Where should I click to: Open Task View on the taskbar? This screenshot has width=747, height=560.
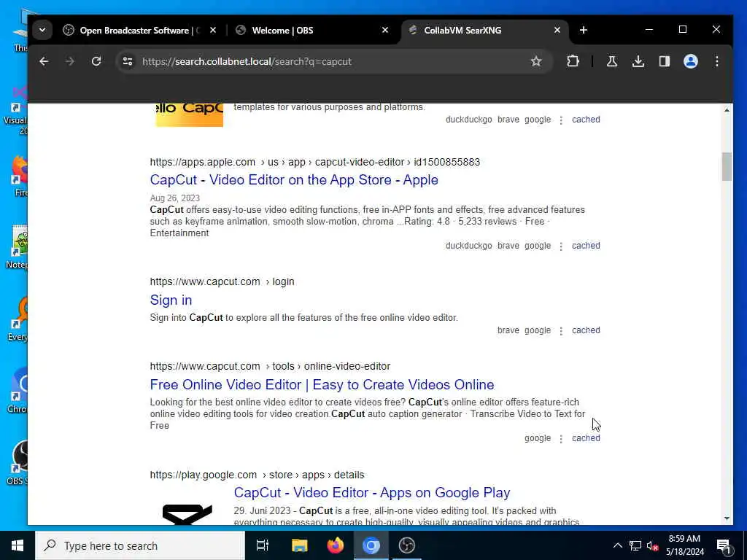(x=263, y=545)
